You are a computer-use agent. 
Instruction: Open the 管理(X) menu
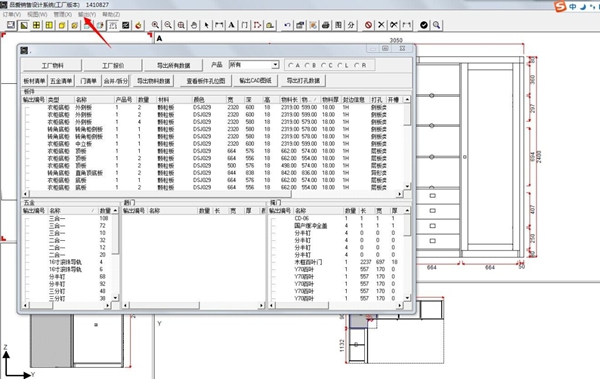(x=62, y=14)
